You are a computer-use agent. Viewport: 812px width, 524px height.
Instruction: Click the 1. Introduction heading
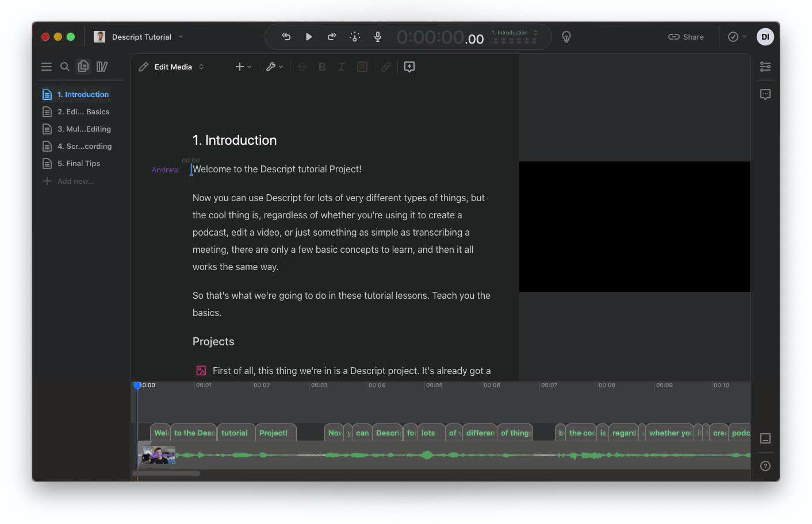235,140
